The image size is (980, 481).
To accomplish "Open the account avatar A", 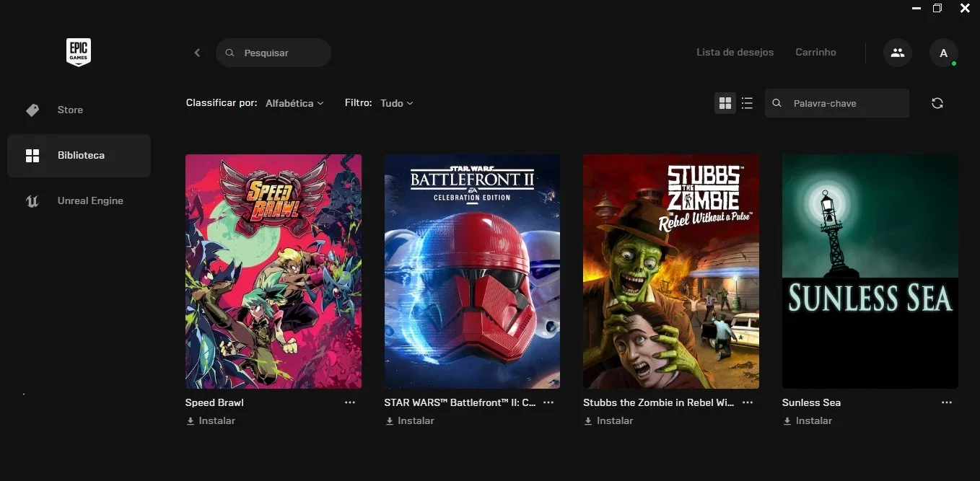I will point(944,53).
